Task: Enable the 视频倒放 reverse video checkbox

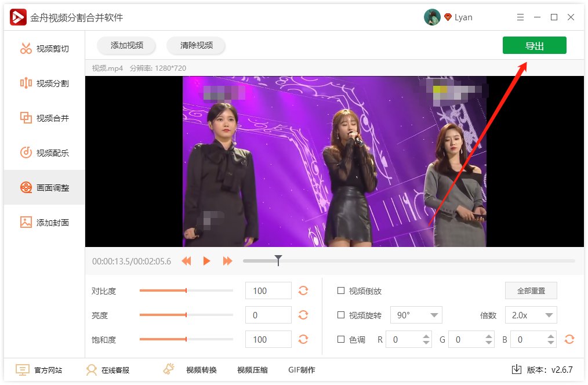Action: point(341,290)
